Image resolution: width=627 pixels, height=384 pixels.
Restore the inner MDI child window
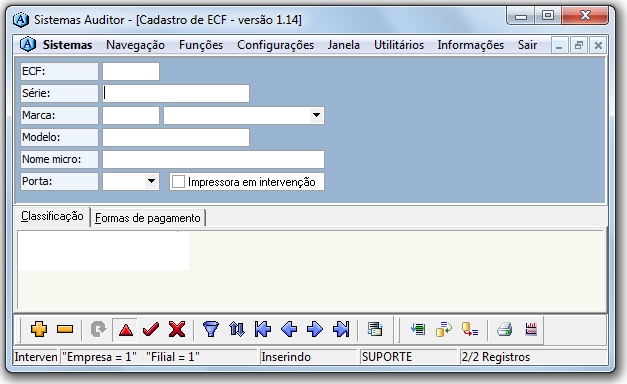579,45
